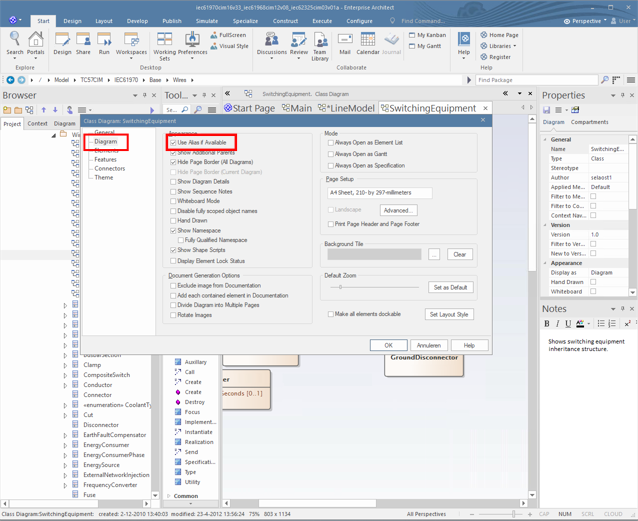This screenshot has height=521, width=638.
Task: Click Set as Default zoom
Action: tap(450, 287)
